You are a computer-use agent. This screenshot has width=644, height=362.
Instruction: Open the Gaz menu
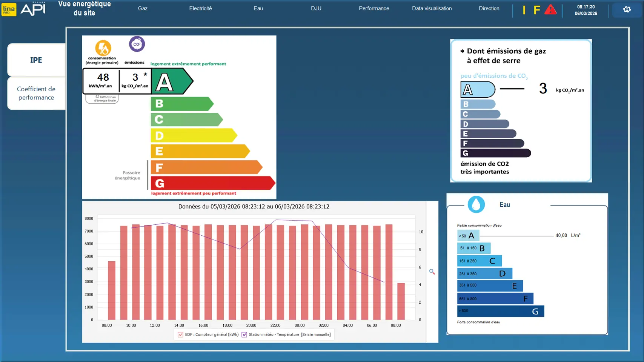(143, 8)
